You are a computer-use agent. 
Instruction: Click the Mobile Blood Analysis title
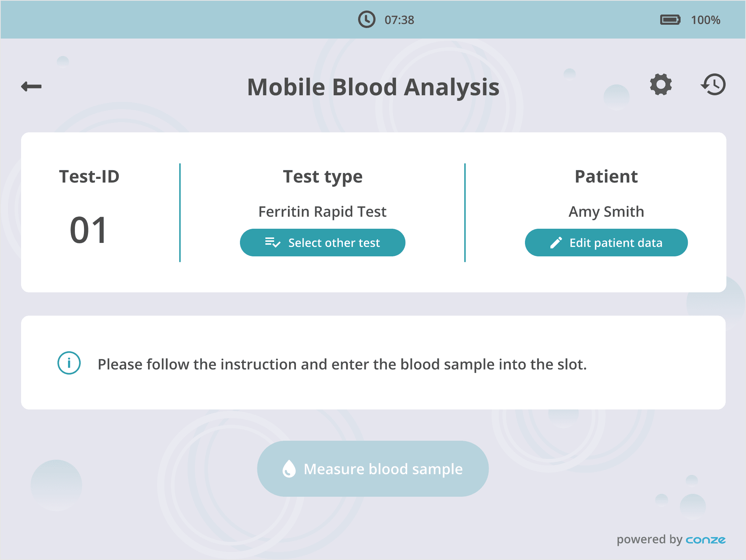click(x=373, y=87)
